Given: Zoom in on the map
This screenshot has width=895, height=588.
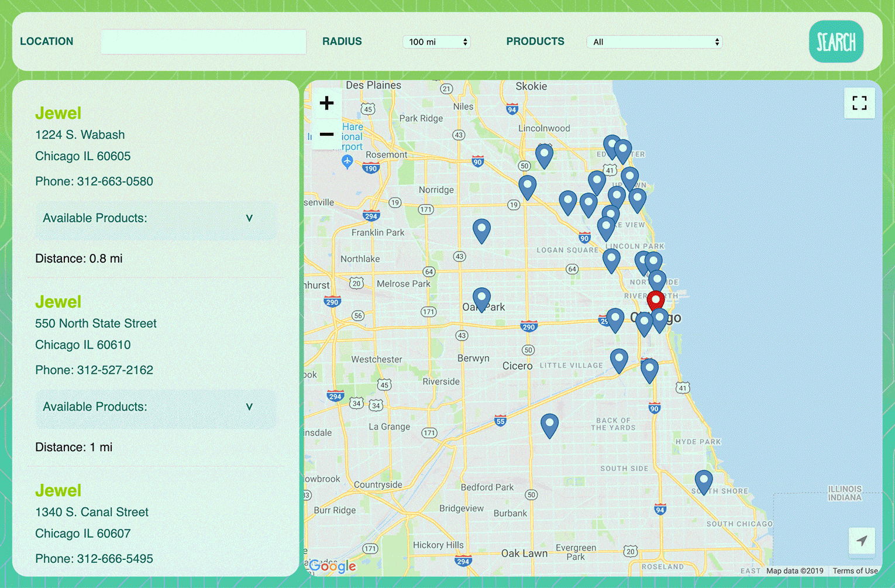Looking at the screenshot, I should (326, 104).
